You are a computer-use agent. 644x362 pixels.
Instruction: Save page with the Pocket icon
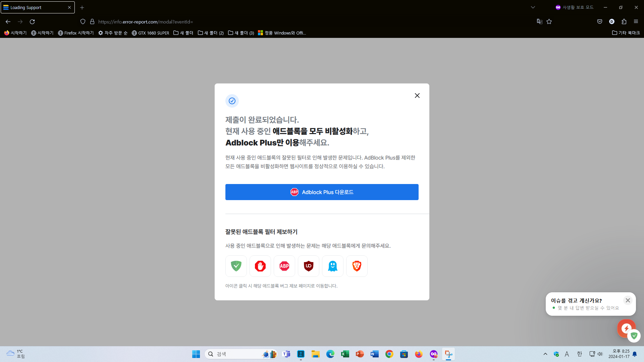pos(599,21)
